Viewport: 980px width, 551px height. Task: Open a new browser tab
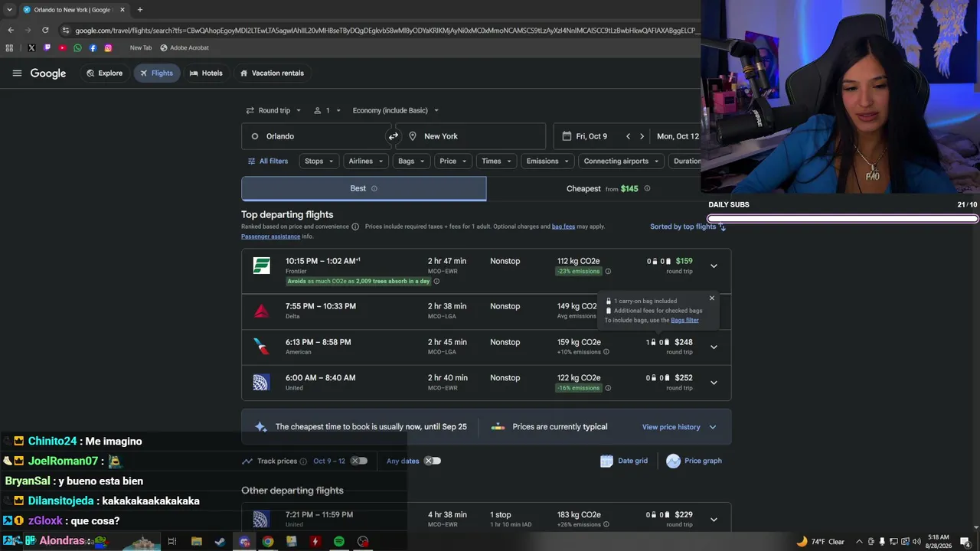click(x=139, y=10)
